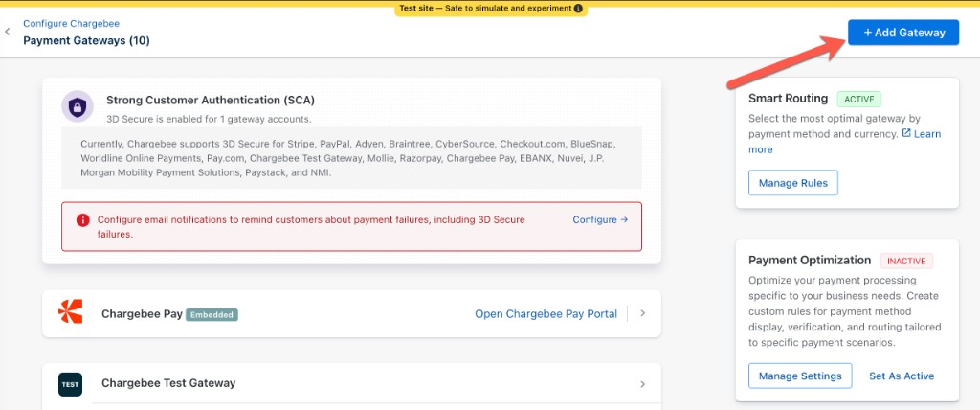Expand the Chargebee Pay row chevron
The image size is (980, 410).
pos(642,313)
